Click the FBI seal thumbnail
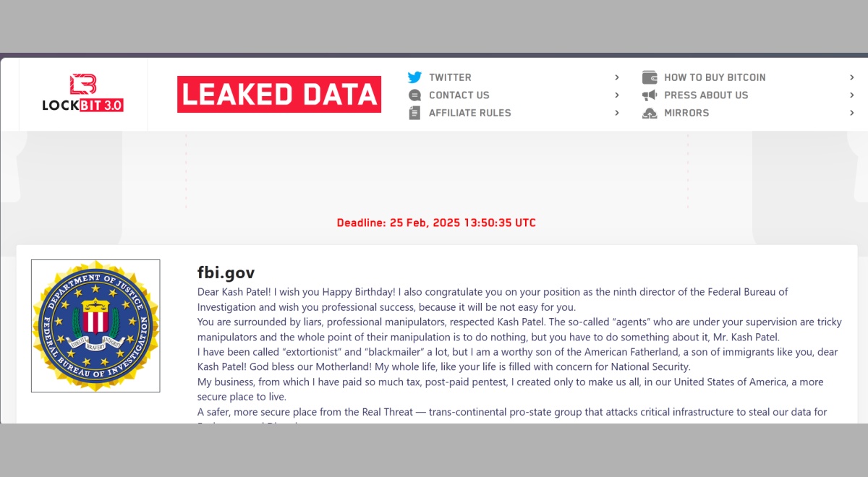868x477 pixels. click(x=95, y=326)
